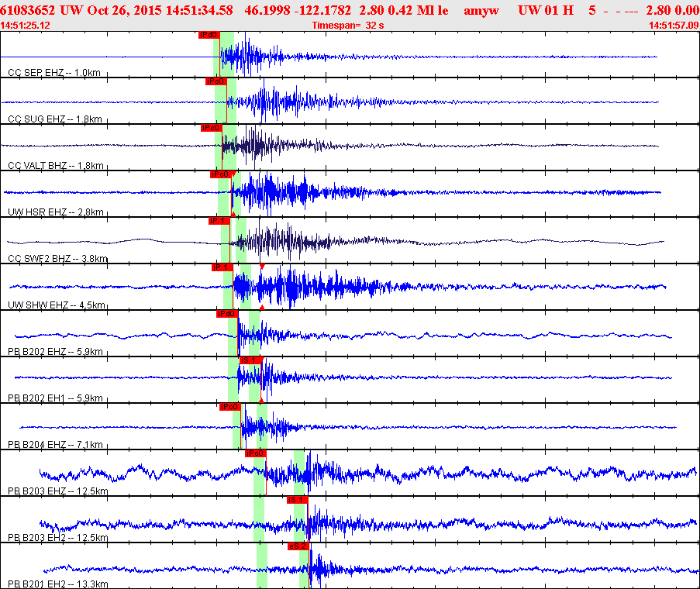This screenshot has width=700, height=589.
Task: Select the iPd0 pick flag on CC SEP trace
Action: click(x=209, y=35)
